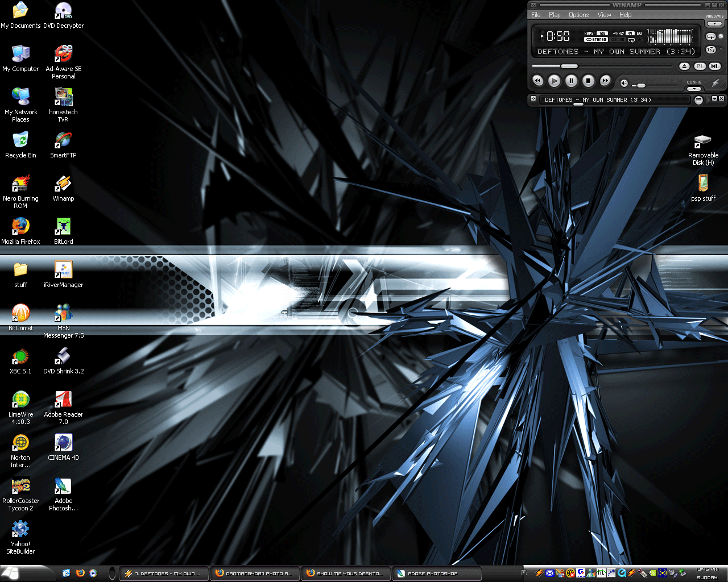Select the Nero Burning ROM shortcut

click(20, 192)
